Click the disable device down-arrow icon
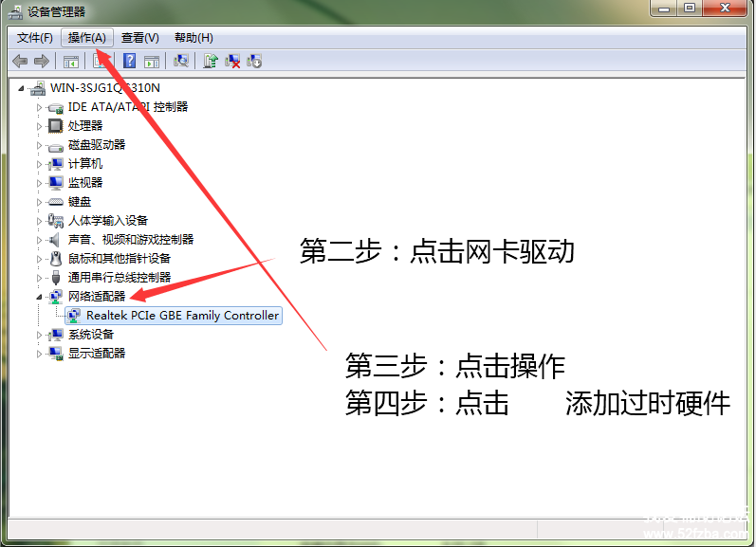Image resolution: width=756 pixels, height=547 pixels. (x=254, y=61)
